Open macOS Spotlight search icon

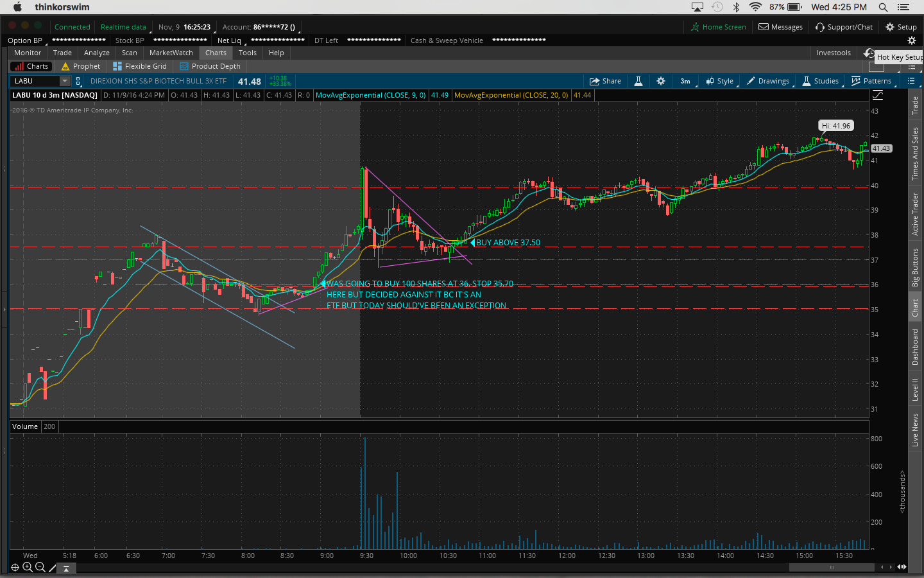[883, 7]
